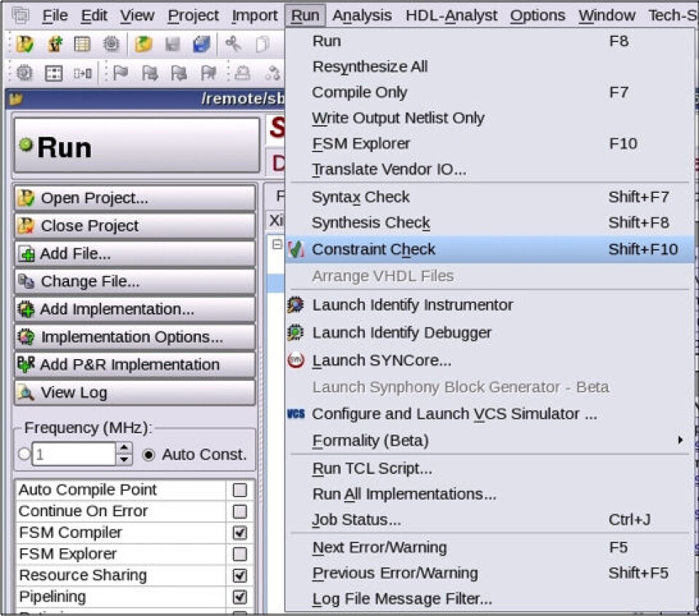Image resolution: width=699 pixels, height=616 pixels.
Task: Uncheck the Pipelining checkbox
Action: tap(240, 597)
